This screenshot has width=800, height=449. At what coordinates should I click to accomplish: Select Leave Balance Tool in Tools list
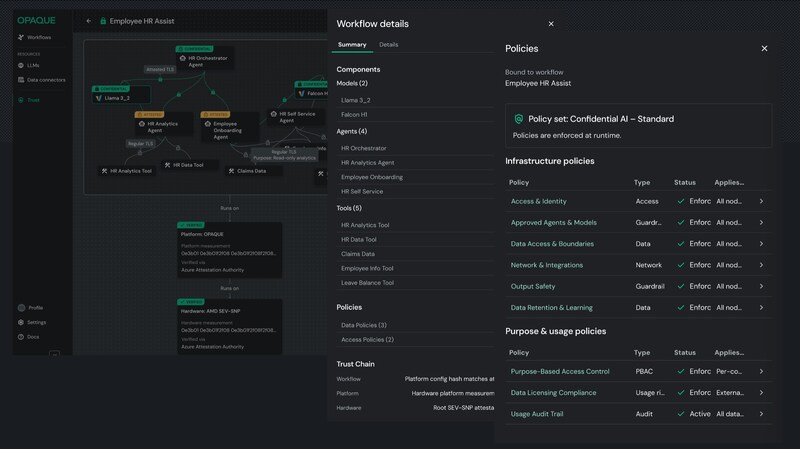[x=367, y=283]
